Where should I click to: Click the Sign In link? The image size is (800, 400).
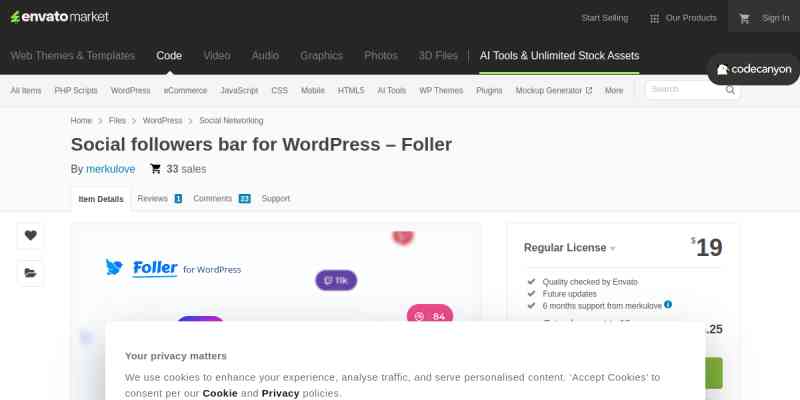(775, 18)
